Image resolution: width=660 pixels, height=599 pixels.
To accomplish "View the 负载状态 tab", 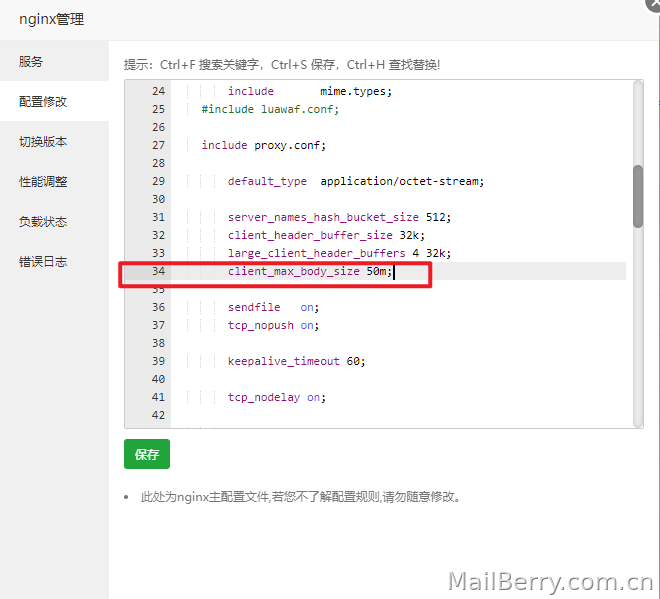I will pyautogui.click(x=54, y=221).
